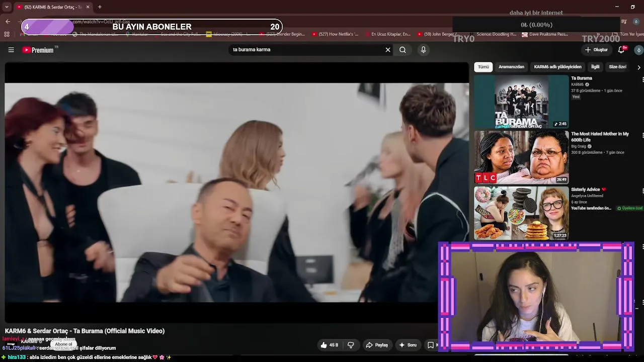Open the Oluştur create button

click(x=597, y=50)
